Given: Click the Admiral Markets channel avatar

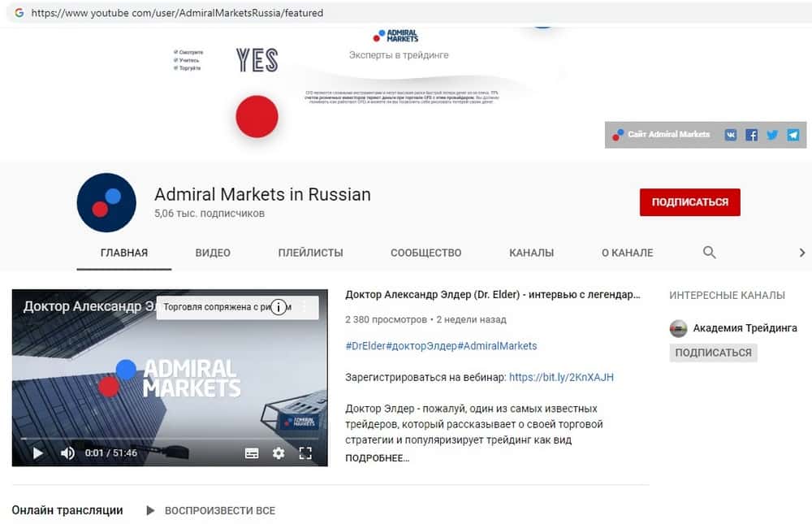Looking at the screenshot, I should tap(106, 202).
